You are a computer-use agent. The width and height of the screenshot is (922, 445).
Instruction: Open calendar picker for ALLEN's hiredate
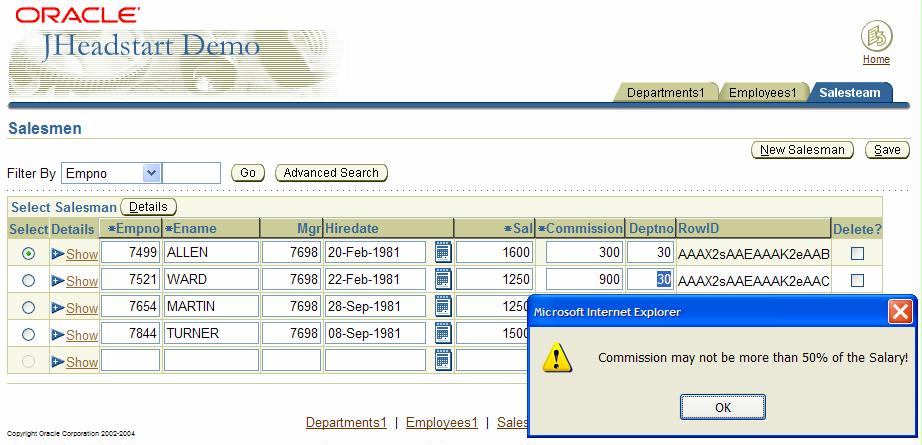click(x=443, y=252)
